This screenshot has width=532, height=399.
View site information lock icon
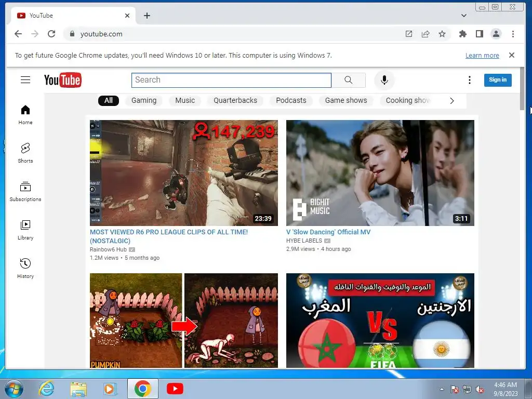coord(72,34)
